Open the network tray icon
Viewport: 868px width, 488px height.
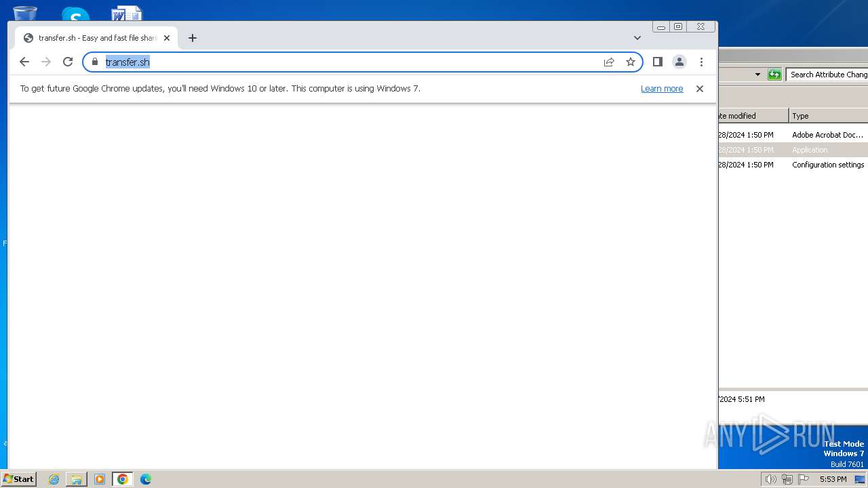pos(787,479)
